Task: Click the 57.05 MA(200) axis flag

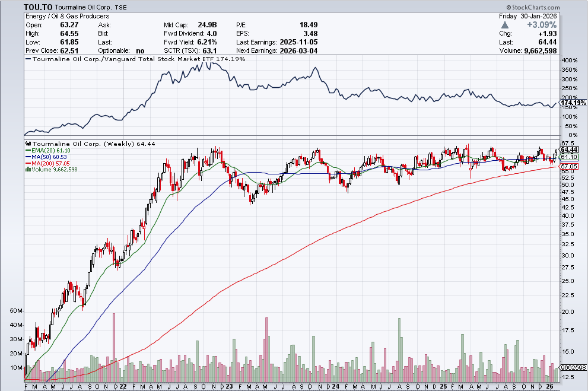Action: [x=569, y=167]
